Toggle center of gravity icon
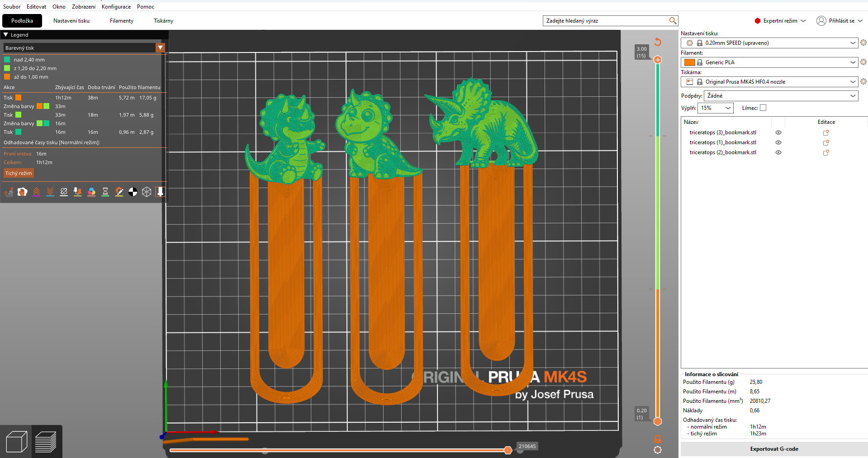This screenshot has width=868, height=458. tap(133, 192)
